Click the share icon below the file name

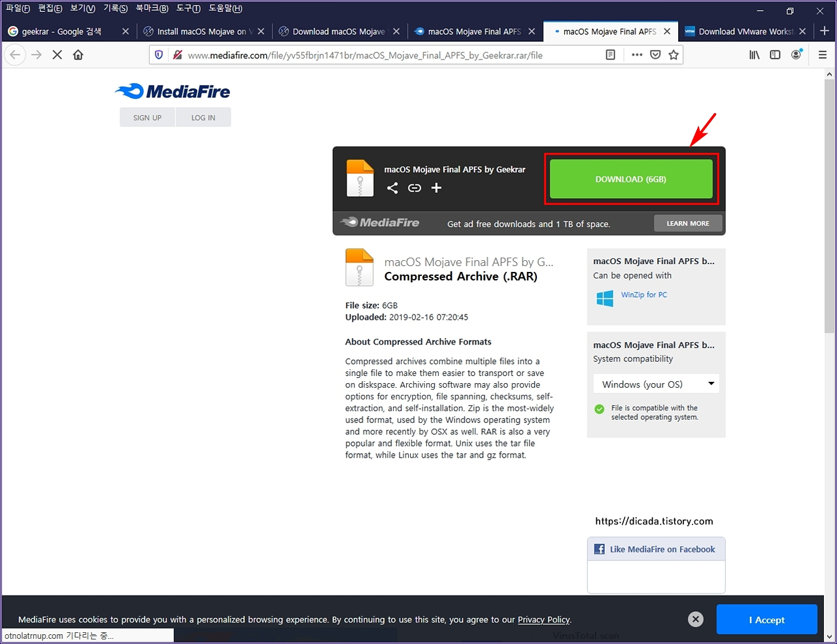(x=392, y=188)
